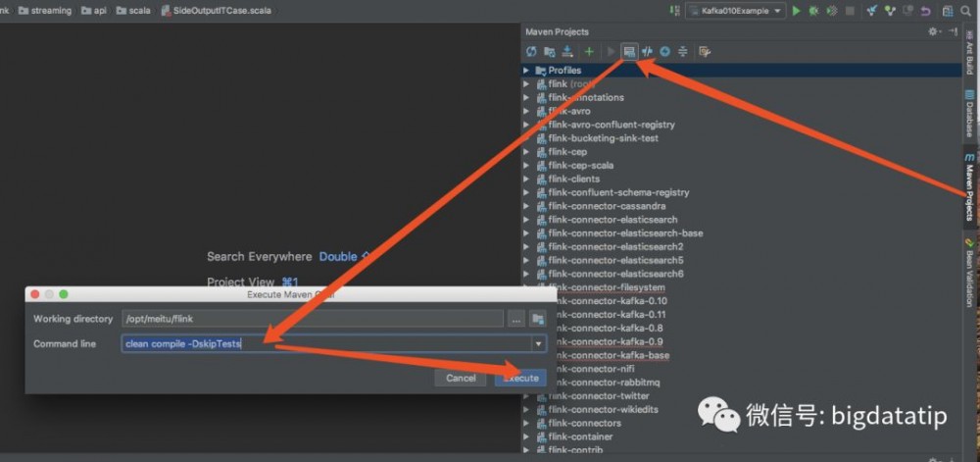Run Kafka010Example with green play button
The image size is (980, 462).
(796, 11)
